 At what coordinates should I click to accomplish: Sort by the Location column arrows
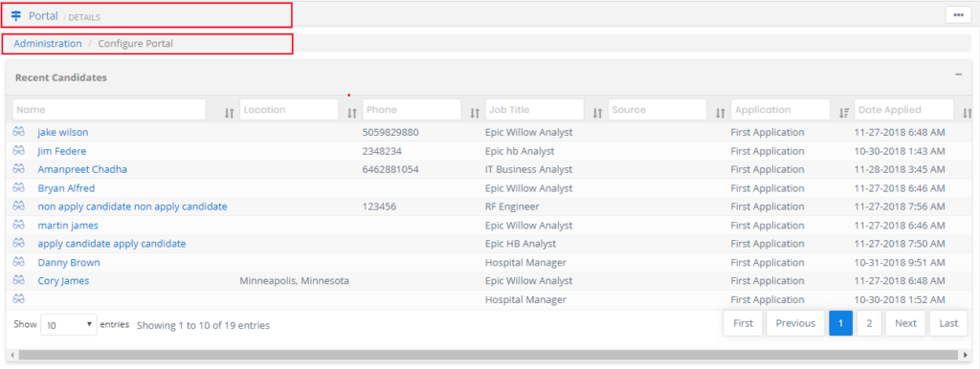point(352,113)
